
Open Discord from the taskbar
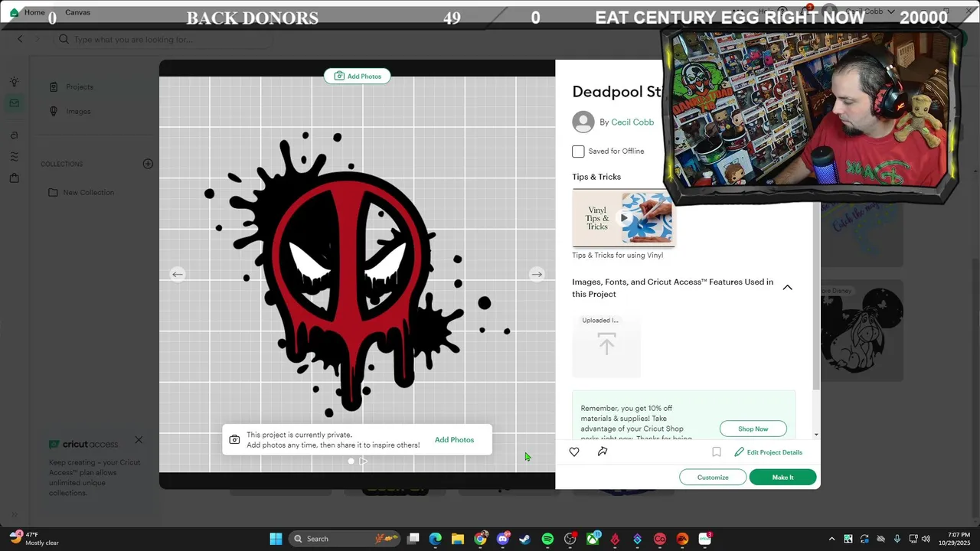click(503, 539)
